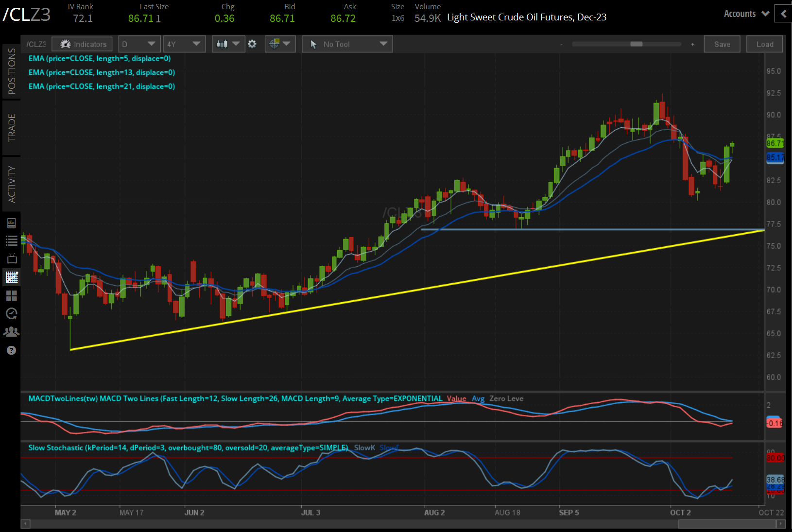Collapse the right panel with arrow button
This screenshot has width=792, height=532.
click(783, 14)
